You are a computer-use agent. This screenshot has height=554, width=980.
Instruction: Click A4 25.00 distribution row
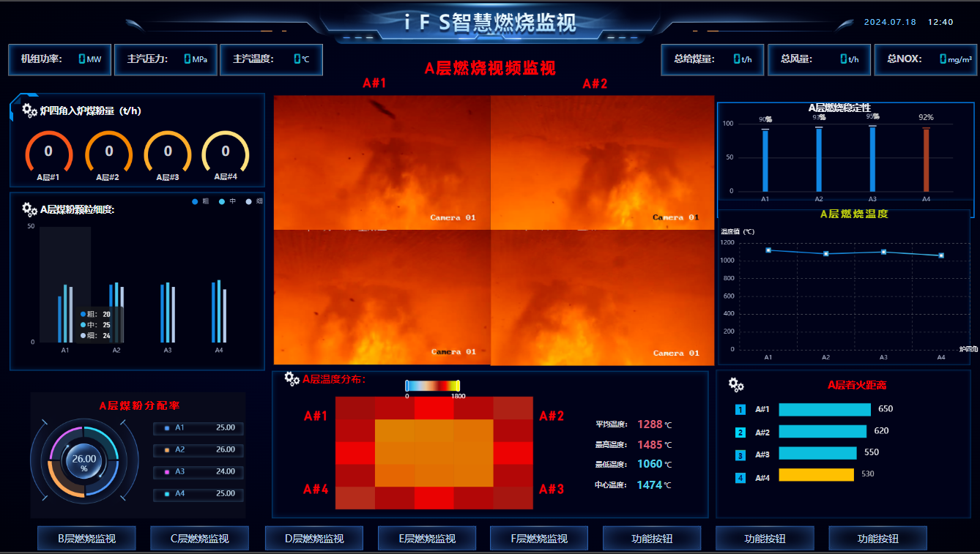(x=198, y=494)
